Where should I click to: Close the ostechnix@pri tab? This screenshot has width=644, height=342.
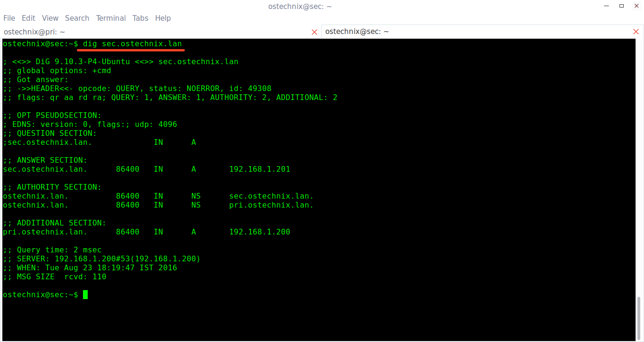tap(314, 32)
